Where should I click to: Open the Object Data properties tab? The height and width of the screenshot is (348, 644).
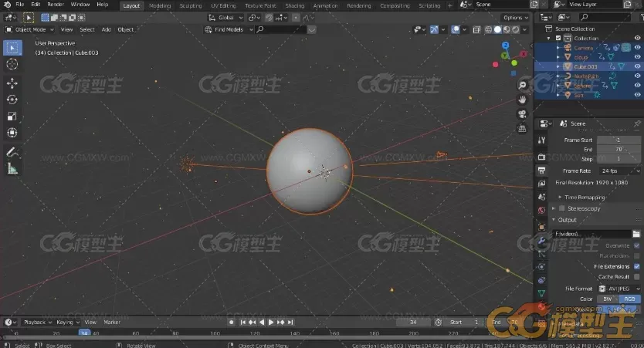pos(542,293)
